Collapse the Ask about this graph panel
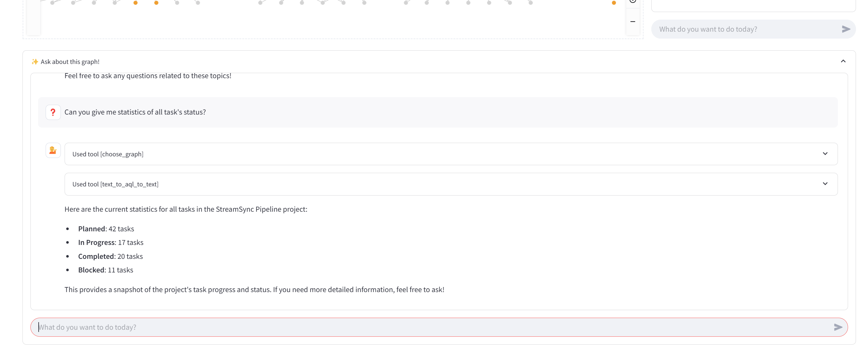 843,61
